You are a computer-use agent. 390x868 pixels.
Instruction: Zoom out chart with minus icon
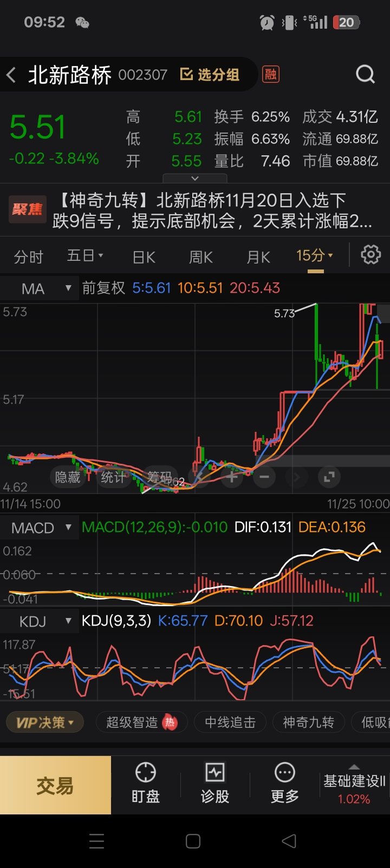click(x=264, y=477)
